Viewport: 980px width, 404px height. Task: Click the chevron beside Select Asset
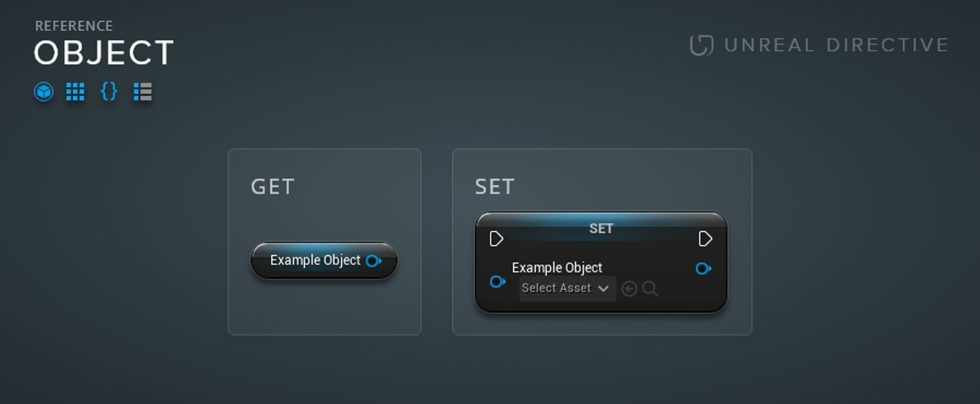click(x=603, y=289)
